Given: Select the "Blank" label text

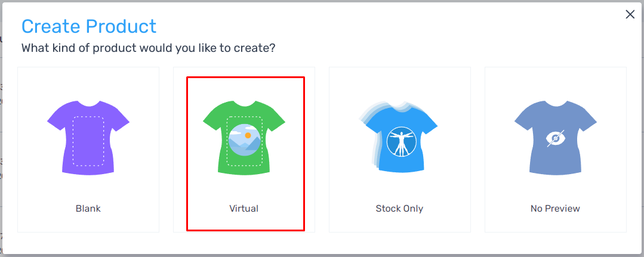Looking at the screenshot, I should [88, 209].
